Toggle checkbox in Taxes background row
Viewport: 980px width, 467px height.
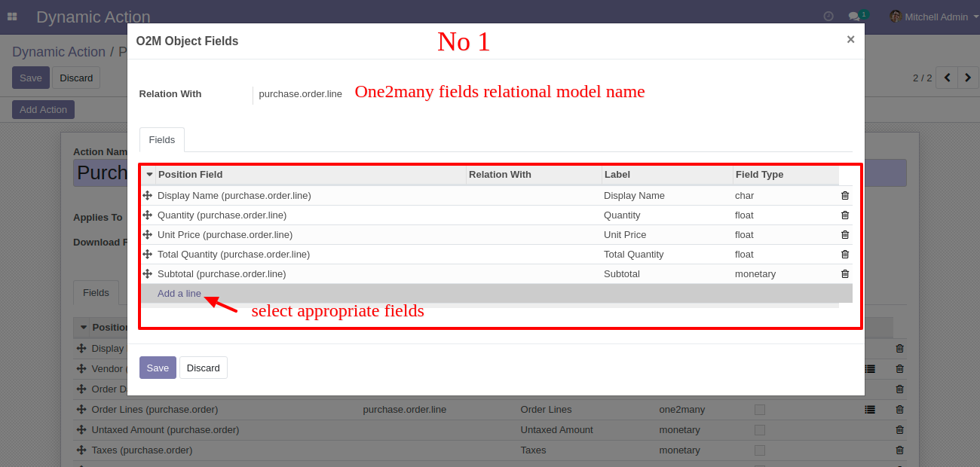tap(760, 450)
